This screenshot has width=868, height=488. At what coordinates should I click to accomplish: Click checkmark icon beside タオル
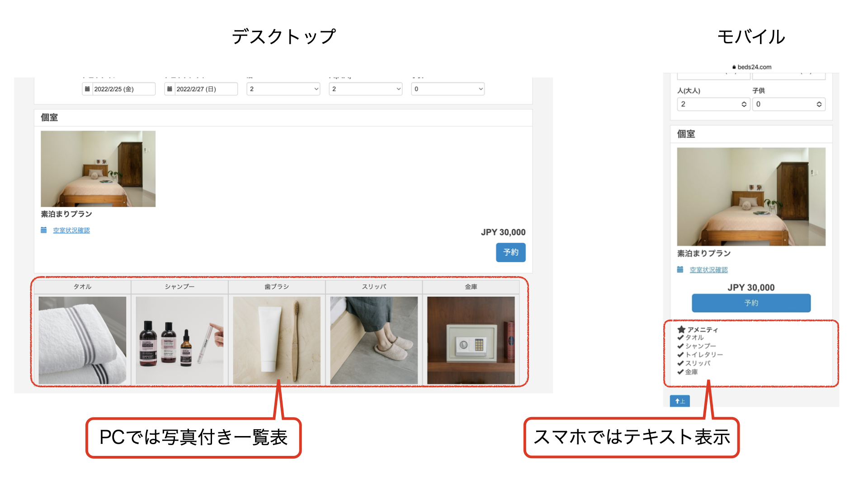click(680, 338)
